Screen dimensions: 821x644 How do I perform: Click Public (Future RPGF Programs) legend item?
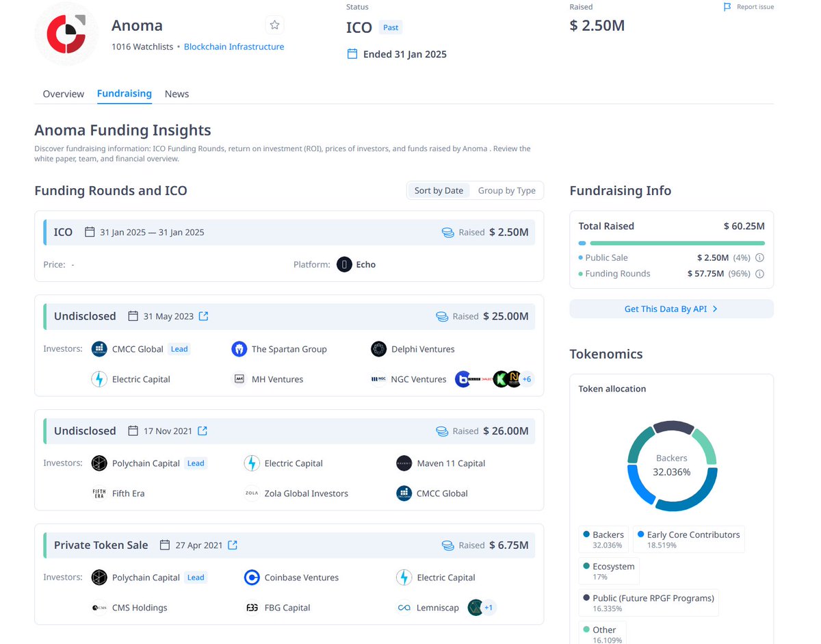[x=649, y=603]
